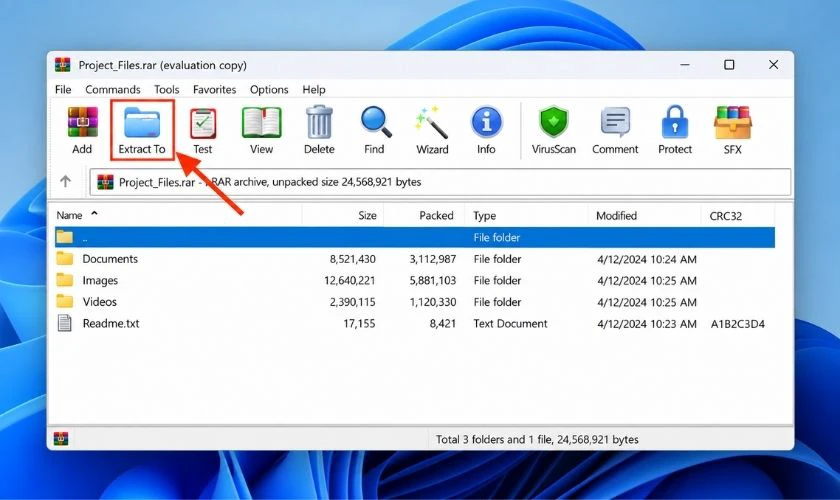Click the Extract To toolbar icon
The image size is (840, 500).
[142, 123]
